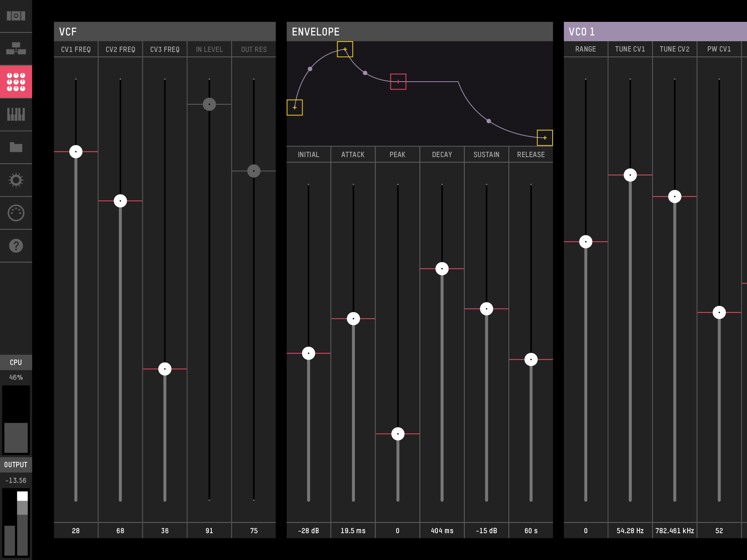This screenshot has width=747, height=560.
Task: Select the yellow peak node on envelope curve
Action: 345,49
